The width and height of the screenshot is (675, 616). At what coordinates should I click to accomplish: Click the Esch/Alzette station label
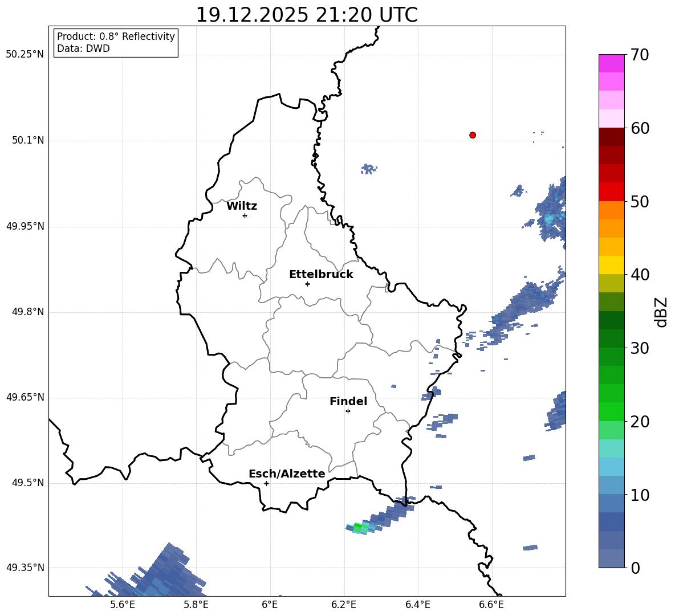click(287, 474)
